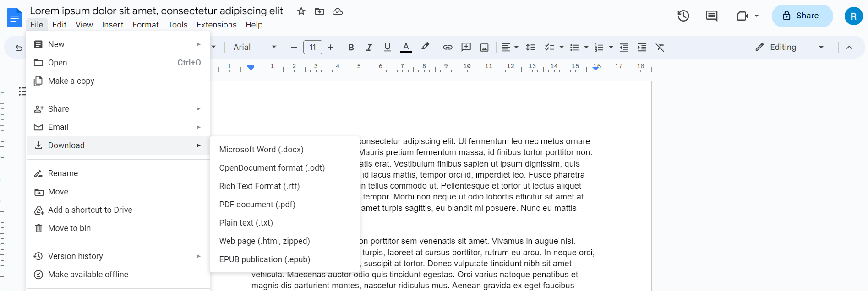This screenshot has width=868, height=291.
Task: Open the Tools menu
Action: (x=178, y=25)
